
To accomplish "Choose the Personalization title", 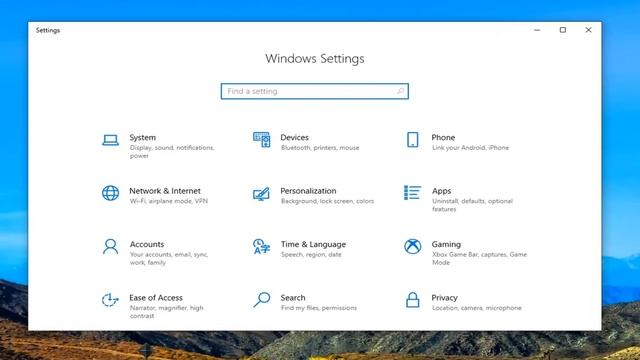I will 308,191.
